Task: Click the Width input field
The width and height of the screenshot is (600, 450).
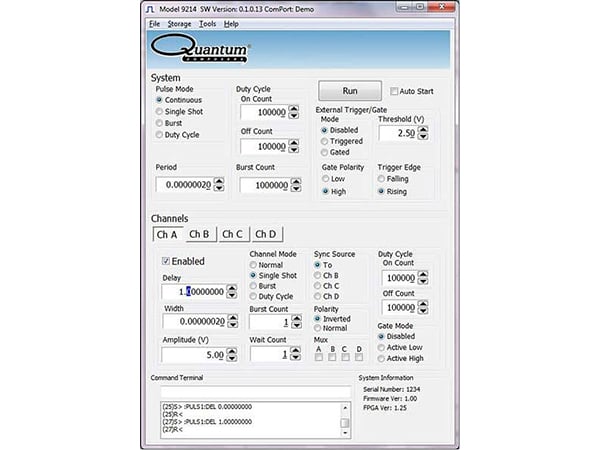Action: click(x=194, y=321)
